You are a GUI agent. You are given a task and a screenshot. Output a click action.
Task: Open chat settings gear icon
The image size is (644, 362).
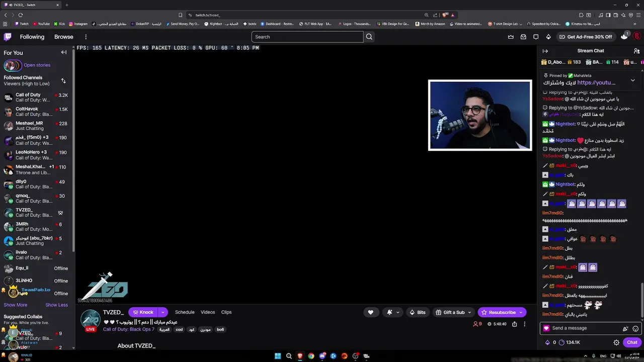[x=616, y=342]
